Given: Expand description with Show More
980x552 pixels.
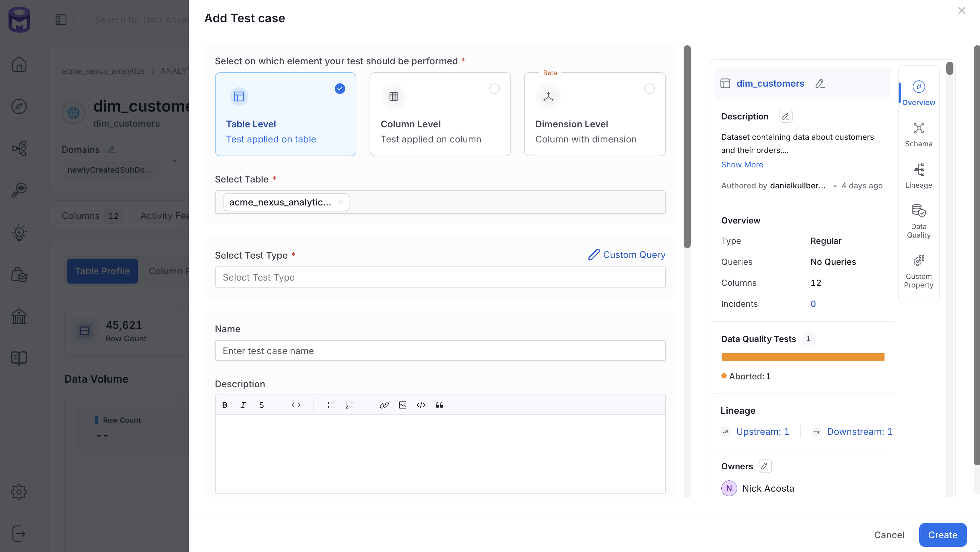Looking at the screenshot, I should click(742, 164).
